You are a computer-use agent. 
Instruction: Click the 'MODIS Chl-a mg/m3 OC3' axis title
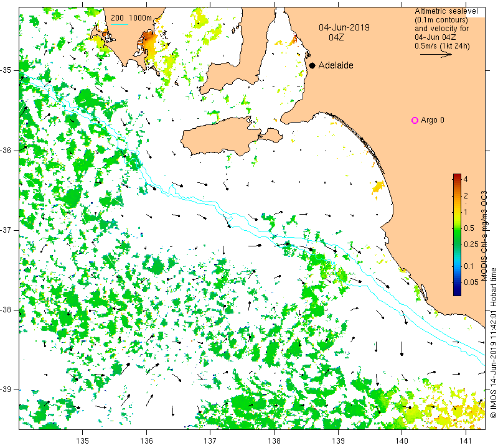(x=484, y=236)
